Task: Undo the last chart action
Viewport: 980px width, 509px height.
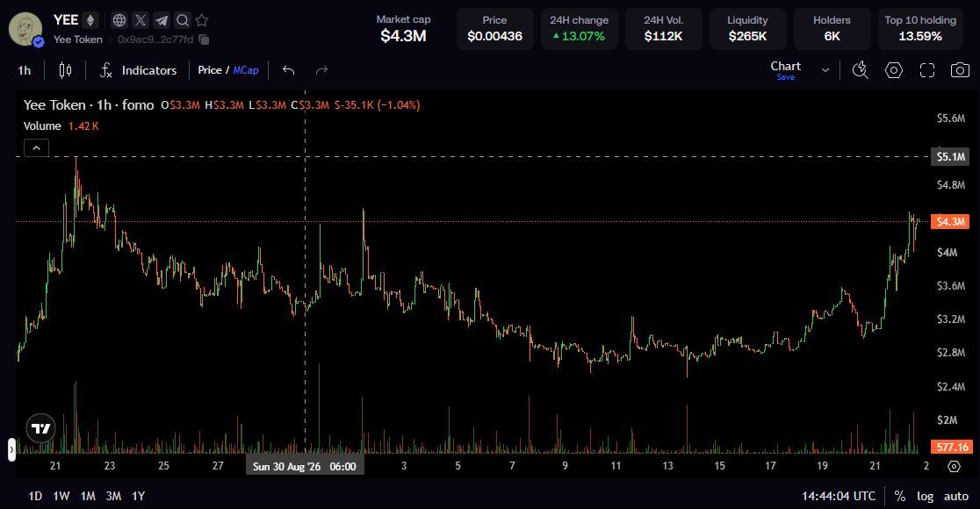Action: (288, 70)
